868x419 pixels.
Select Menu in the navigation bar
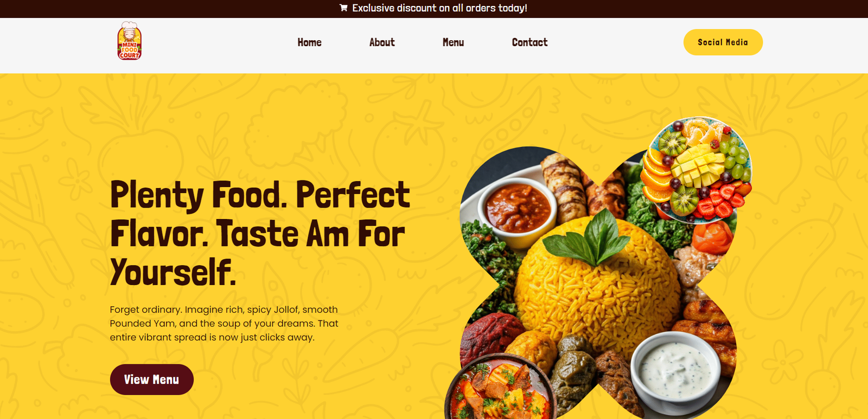click(453, 42)
